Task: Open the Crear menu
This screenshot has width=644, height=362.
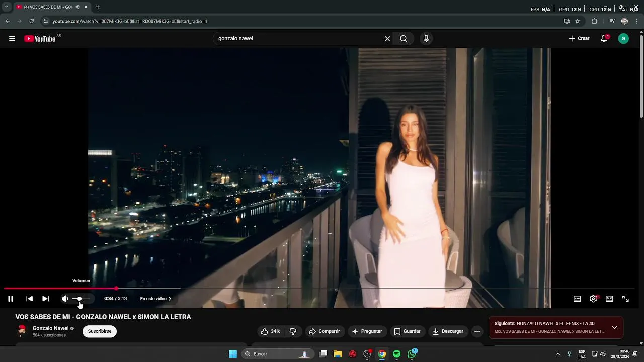Action: coord(579,39)
